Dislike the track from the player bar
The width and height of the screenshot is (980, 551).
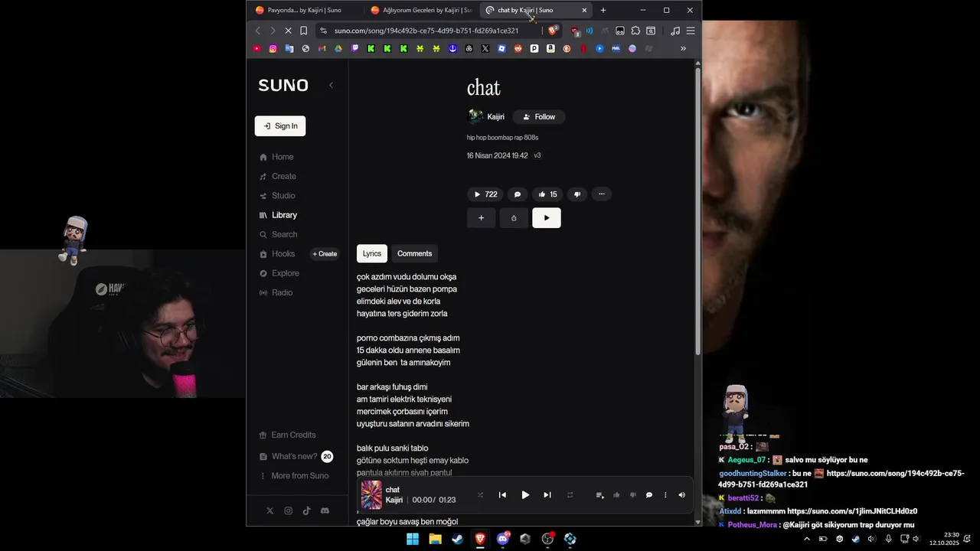point(632,495)
